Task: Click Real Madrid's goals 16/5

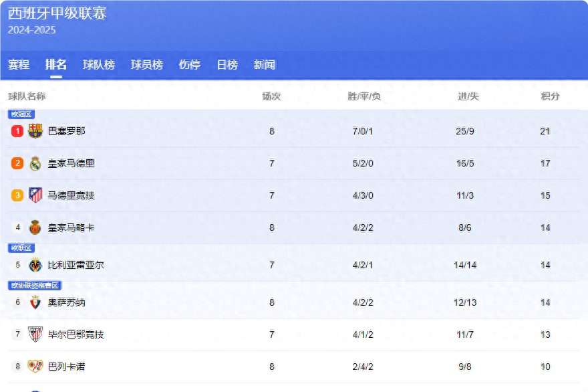Action: tap(465, 163)
